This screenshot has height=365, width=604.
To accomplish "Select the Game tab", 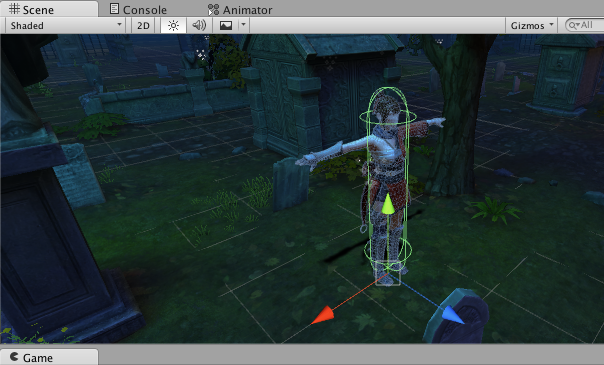I will pos(49,357).
